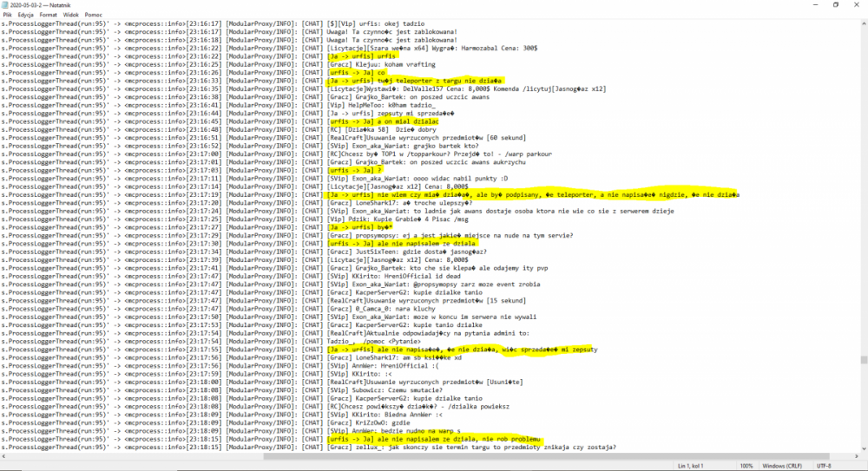Click the 100% zoom level in status bar

click(x=746, y=466)
